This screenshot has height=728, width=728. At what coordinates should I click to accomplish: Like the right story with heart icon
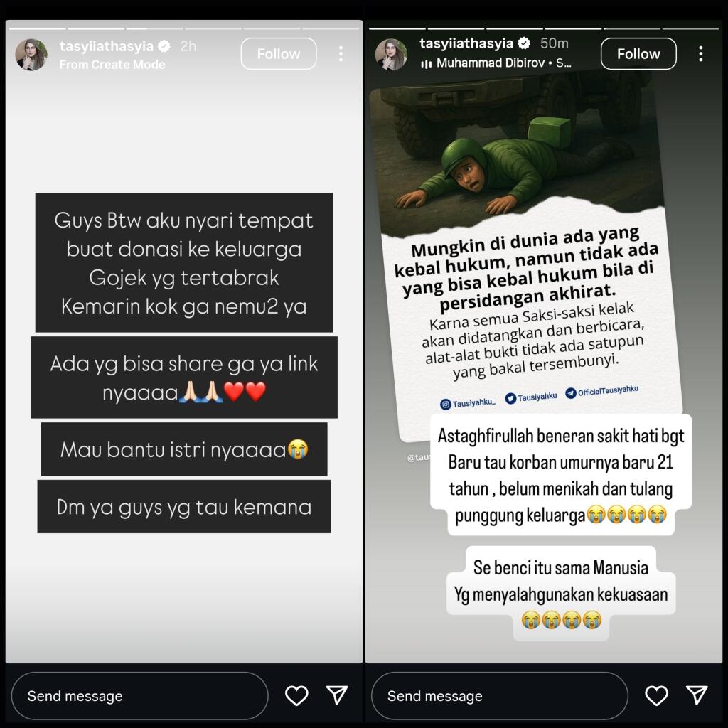[x=656, y=695]
